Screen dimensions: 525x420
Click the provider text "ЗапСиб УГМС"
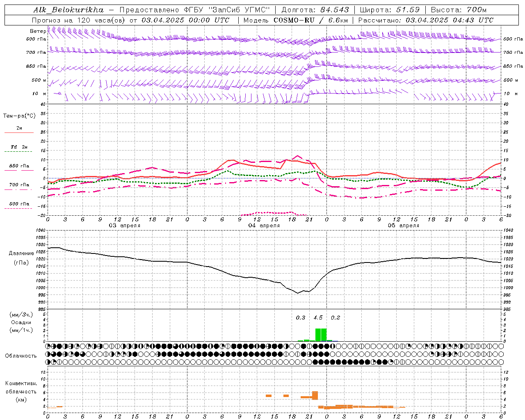[239, 10]
